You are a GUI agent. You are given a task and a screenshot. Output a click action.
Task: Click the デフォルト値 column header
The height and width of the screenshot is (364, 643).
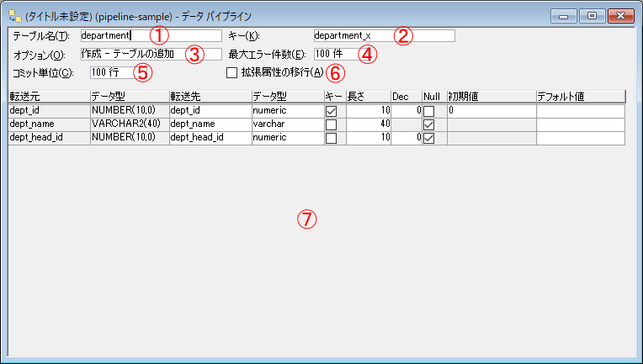tap(579, 97)
